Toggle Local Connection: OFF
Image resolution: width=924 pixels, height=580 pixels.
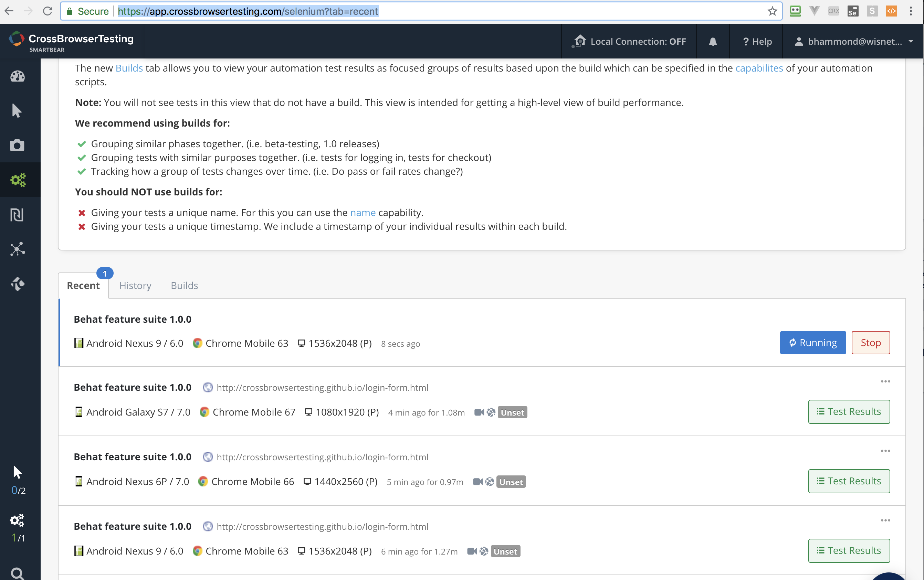[x=629, y=41]
